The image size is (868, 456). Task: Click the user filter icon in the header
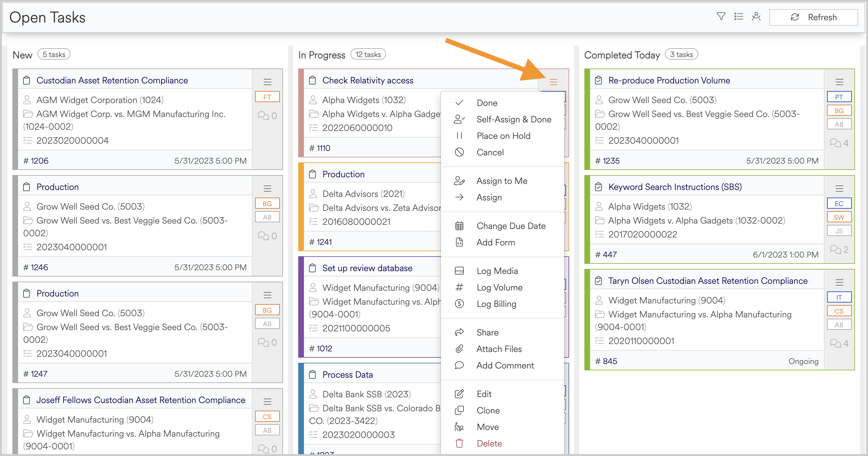tap(756, 17)
